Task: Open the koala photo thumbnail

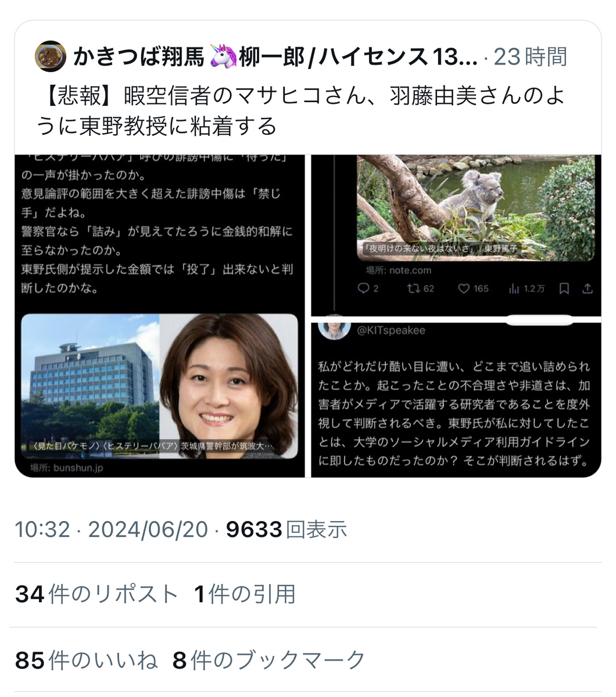Action: coord(475,207)
